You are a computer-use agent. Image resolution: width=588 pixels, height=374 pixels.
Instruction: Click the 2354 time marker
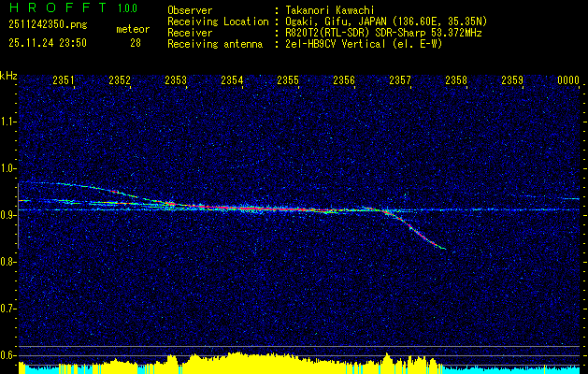[232, 79]
